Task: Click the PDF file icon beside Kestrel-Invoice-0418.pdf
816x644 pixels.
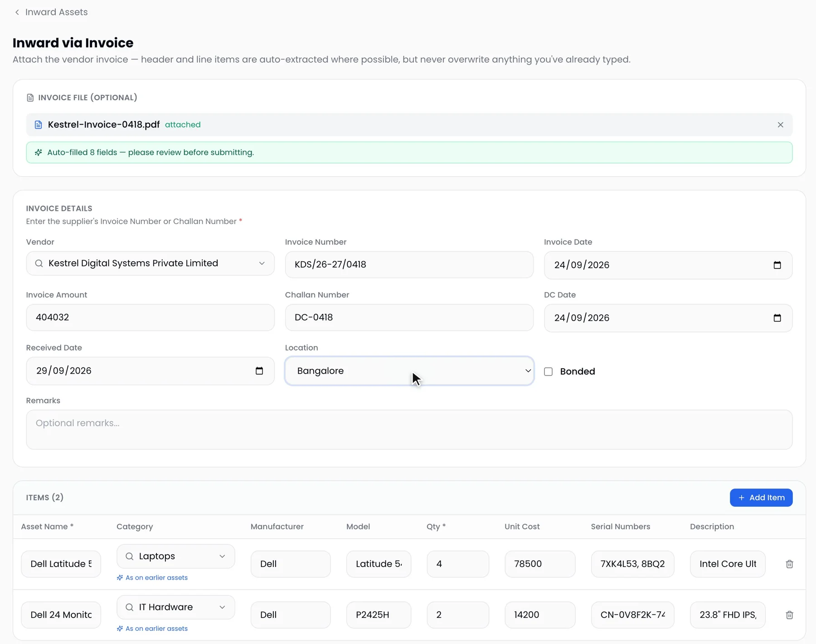Action: tap(39, 125)
